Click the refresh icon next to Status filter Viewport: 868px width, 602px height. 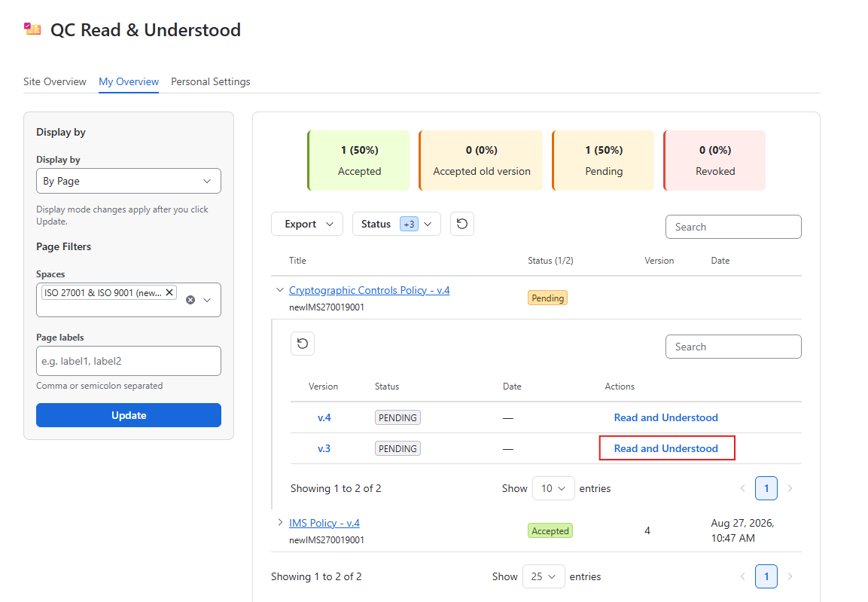tap(462, 224)
